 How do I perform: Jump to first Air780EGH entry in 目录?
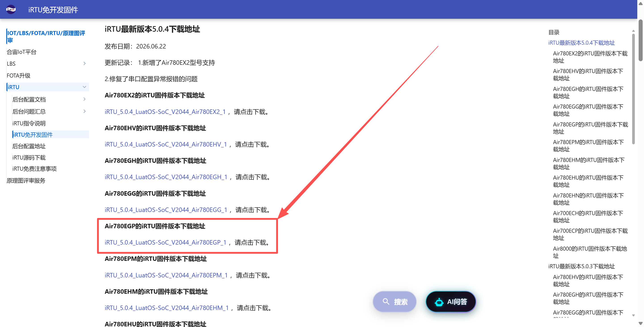[588, 92]
